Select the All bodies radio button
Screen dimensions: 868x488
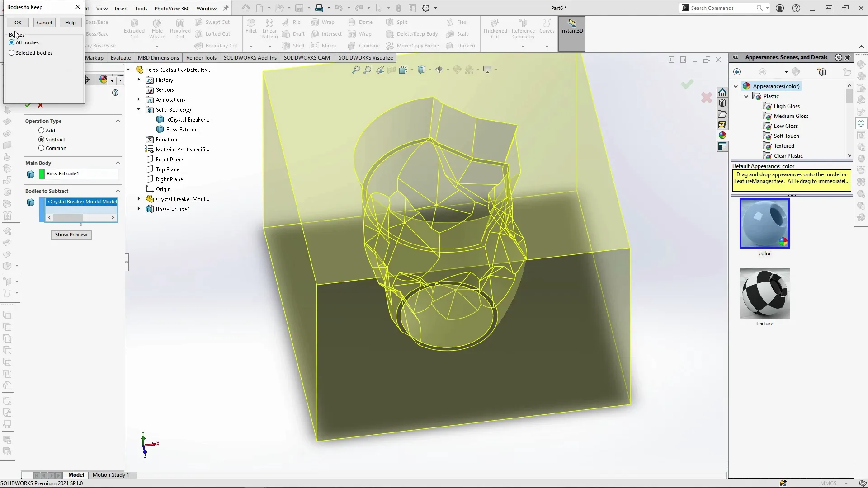coord(11,42)
